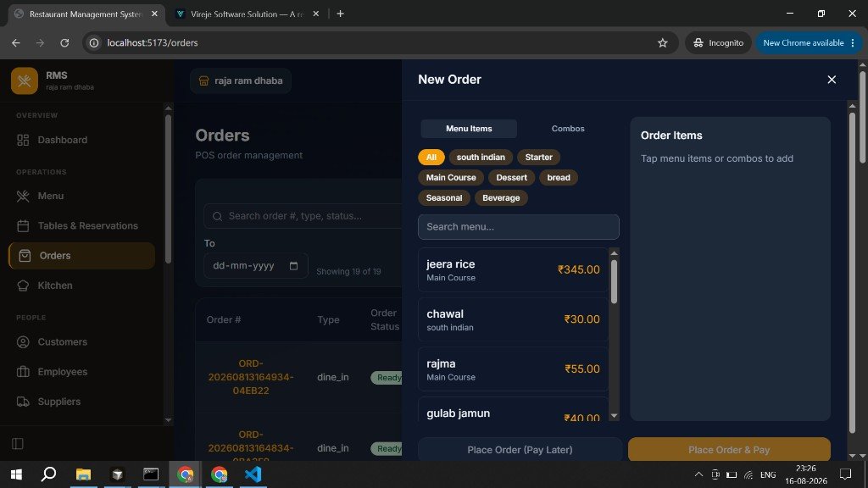Close the New Order panel
This screenshot has height=488, width=868.
pyautogui.click(x=832, y=80)
